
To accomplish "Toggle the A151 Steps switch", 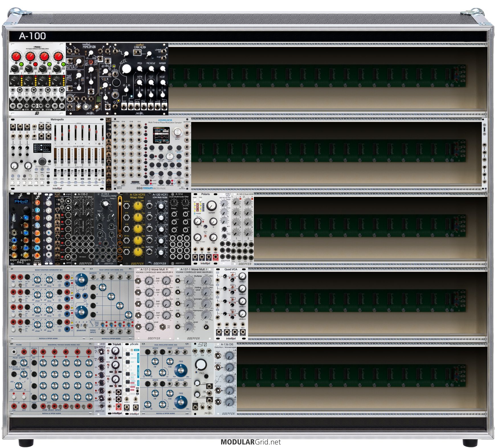I will tap(102, 407).
